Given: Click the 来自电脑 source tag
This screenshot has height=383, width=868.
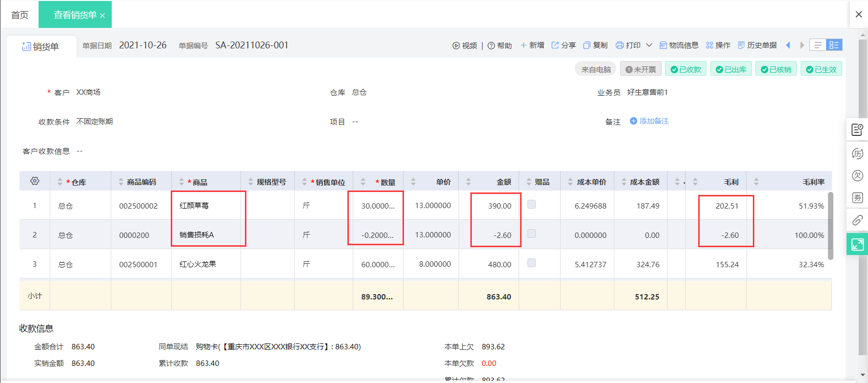Looking at the screenshot, I should tap(596, 69).
